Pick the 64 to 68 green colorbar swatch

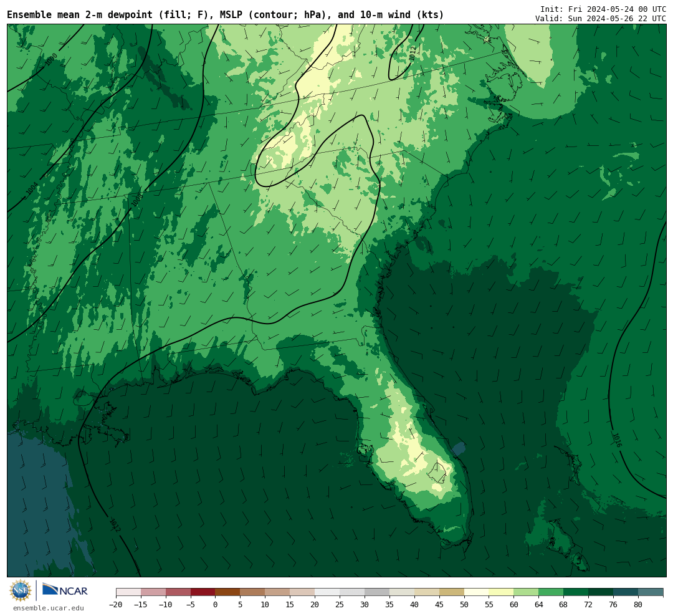point(551,592)
